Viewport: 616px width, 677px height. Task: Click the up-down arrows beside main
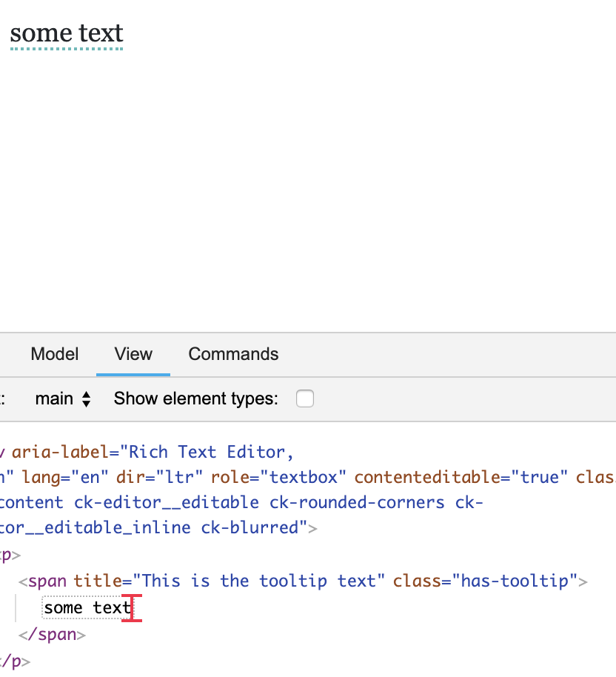click(x=87, y=398)
